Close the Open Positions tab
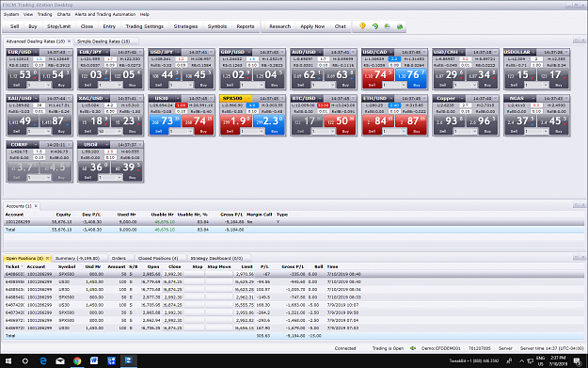Image resolution: width=588 pixels, height=368 pixels. [48, 258]
